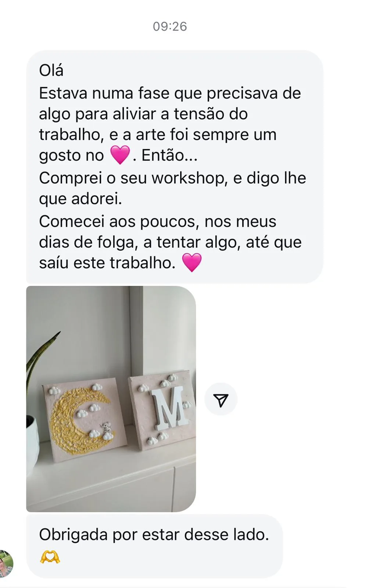Click the pink heart emoji after "gosto no"

pyautogui.click(x=120, y=155)
